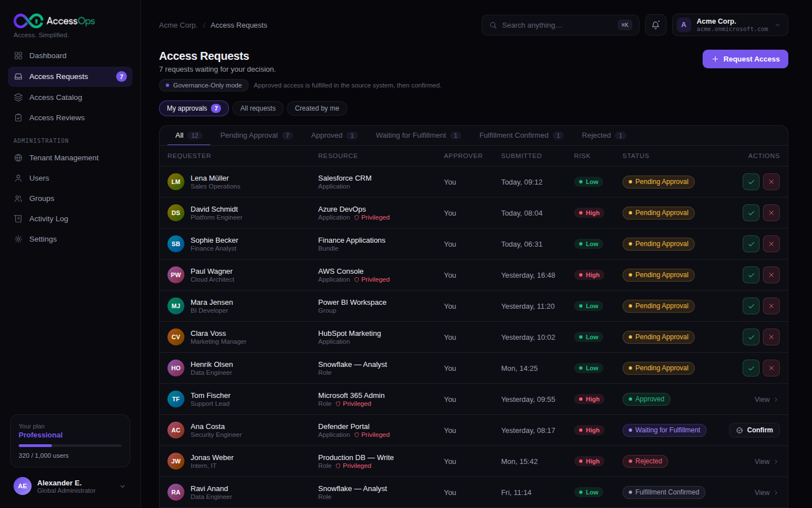Image resolution: width=812 pixels, height=508 pixels.
Task: Click the Activity Log icon
Action: pos(18,219)
